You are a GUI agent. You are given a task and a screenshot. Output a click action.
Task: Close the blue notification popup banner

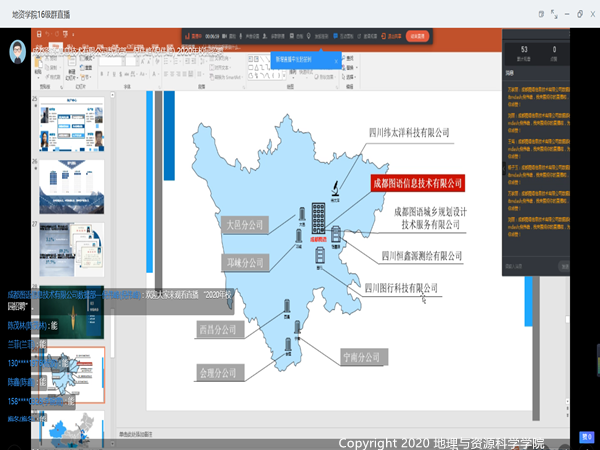click(337, 59)
